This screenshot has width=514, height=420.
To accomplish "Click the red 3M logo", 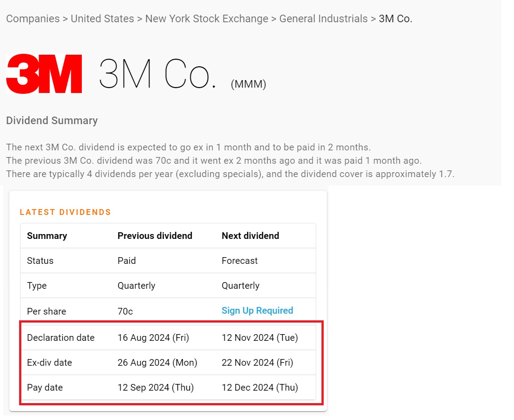I will click(44, 73).
